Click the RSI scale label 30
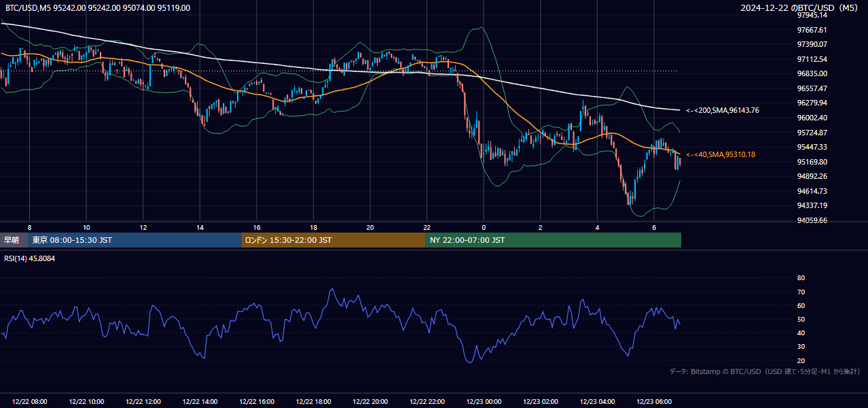The image size is (868, 408). pos(801,347)
